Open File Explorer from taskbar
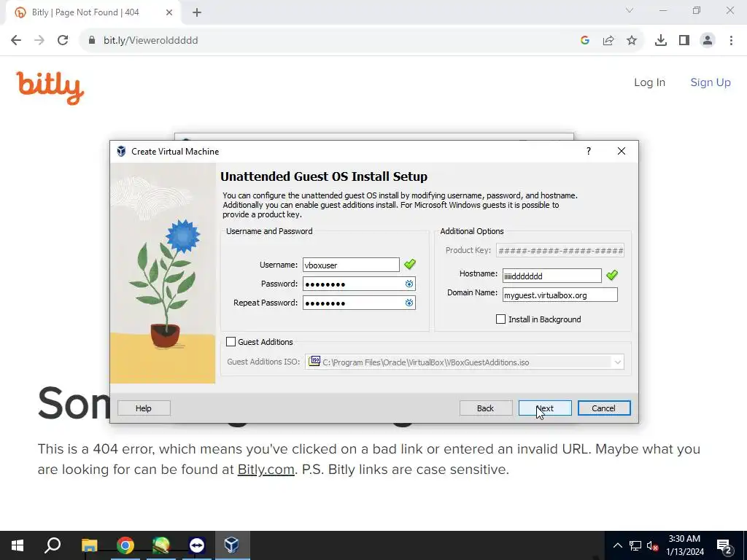The width and height of the screenshot is (747, 560). 89,545
